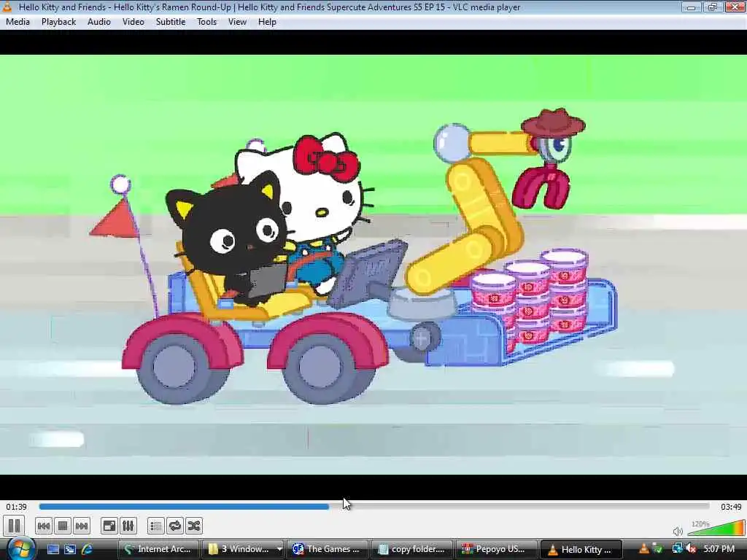Open the Playback menu
This screenshot has width=747, height=560.
58,22
